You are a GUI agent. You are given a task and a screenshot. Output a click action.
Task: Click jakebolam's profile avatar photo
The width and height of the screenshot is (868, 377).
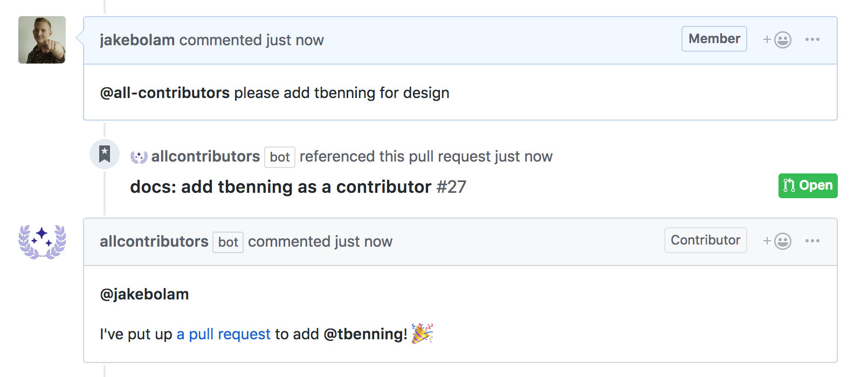(42, 40)
